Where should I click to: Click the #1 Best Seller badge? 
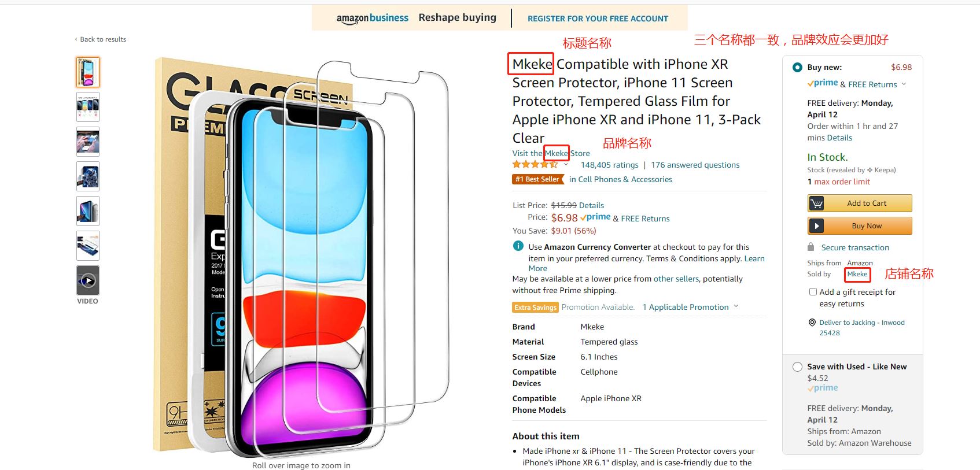[538, 179]
